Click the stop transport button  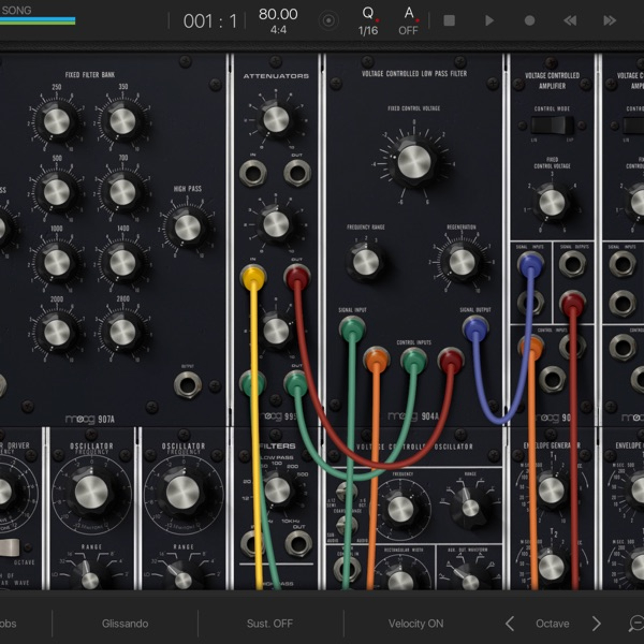pyautogui.click(x=449, y=21)
